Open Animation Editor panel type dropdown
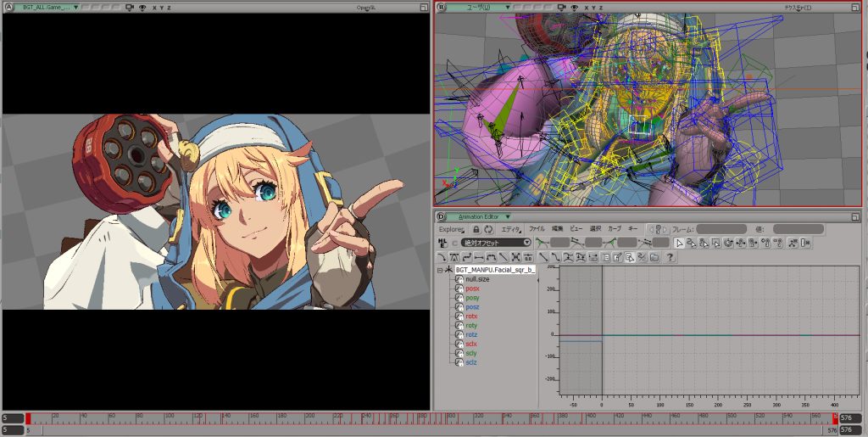The width and height of the screenshot is (868, 437). click(x=480, y=216)
